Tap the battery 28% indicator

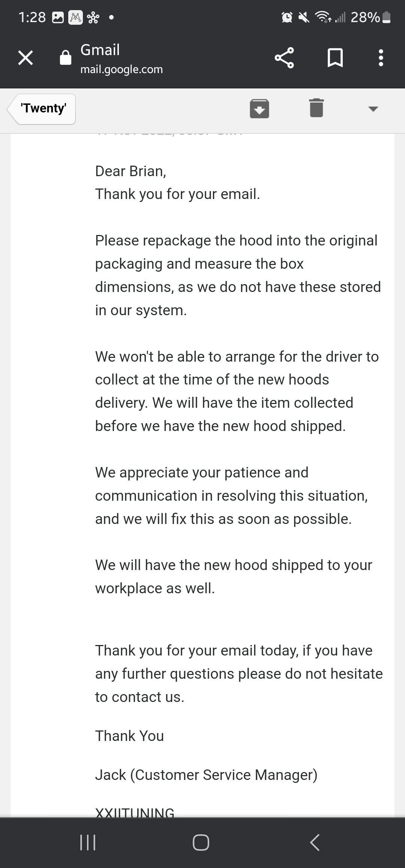(370, 17)
